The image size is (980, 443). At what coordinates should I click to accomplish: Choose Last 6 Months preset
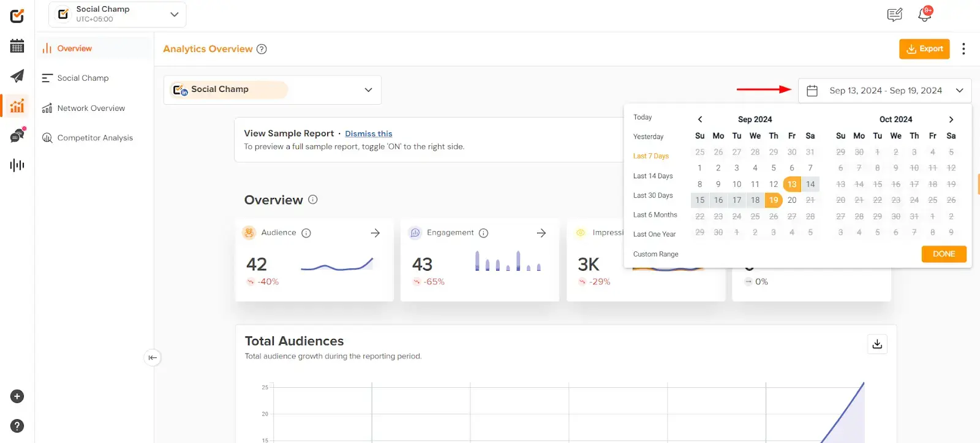coord(655,215)
